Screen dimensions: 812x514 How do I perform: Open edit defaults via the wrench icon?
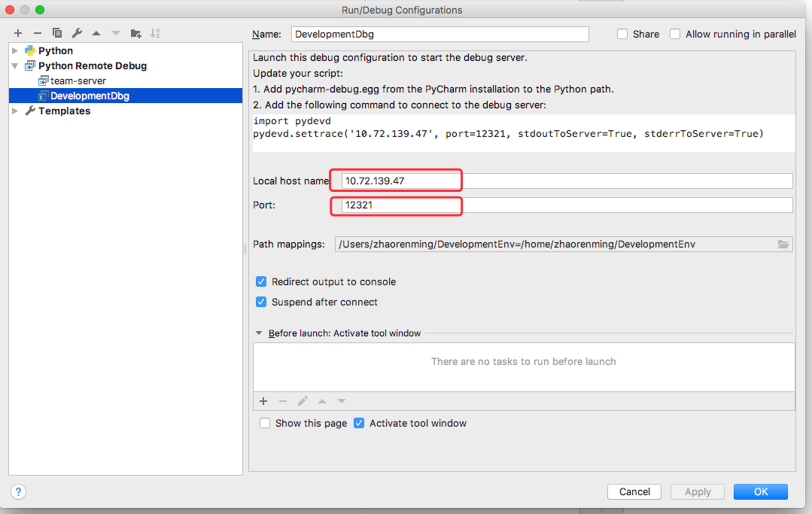coord(77,33)
